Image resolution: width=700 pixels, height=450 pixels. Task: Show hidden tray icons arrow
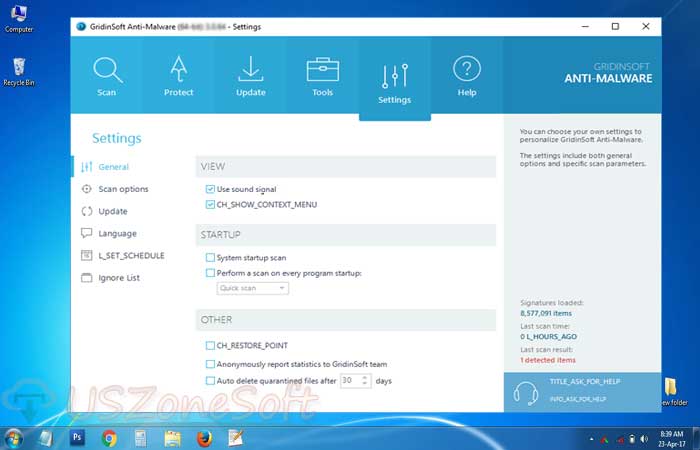592,440
